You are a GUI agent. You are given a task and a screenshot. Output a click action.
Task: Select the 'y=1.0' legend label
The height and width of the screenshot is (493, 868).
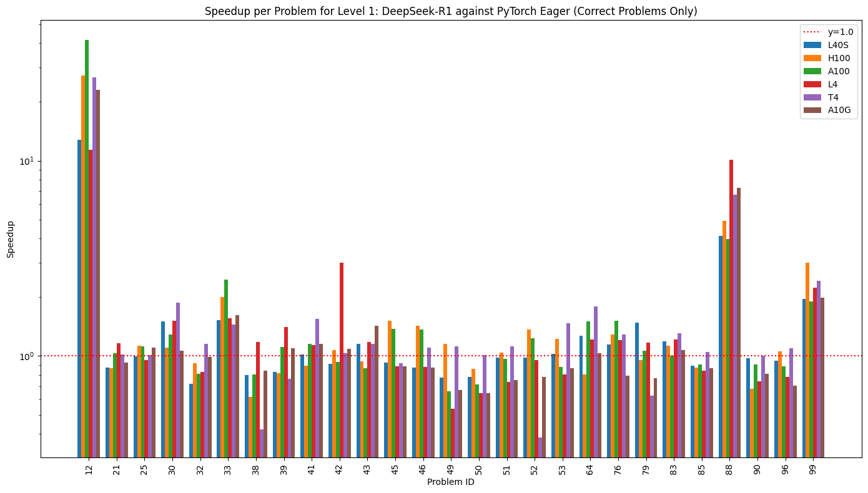click(841, 32)
